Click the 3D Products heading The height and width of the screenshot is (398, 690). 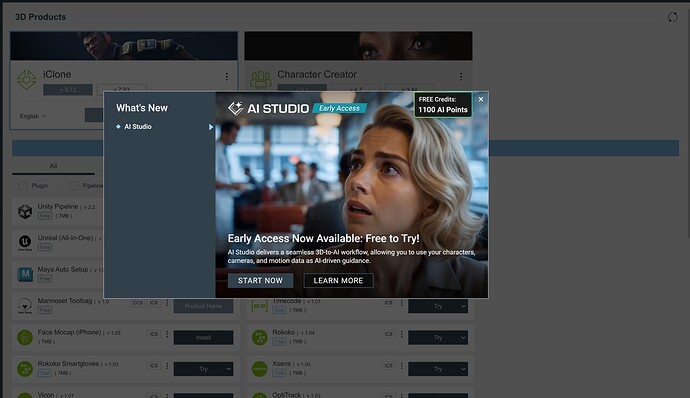coord(40,17)
